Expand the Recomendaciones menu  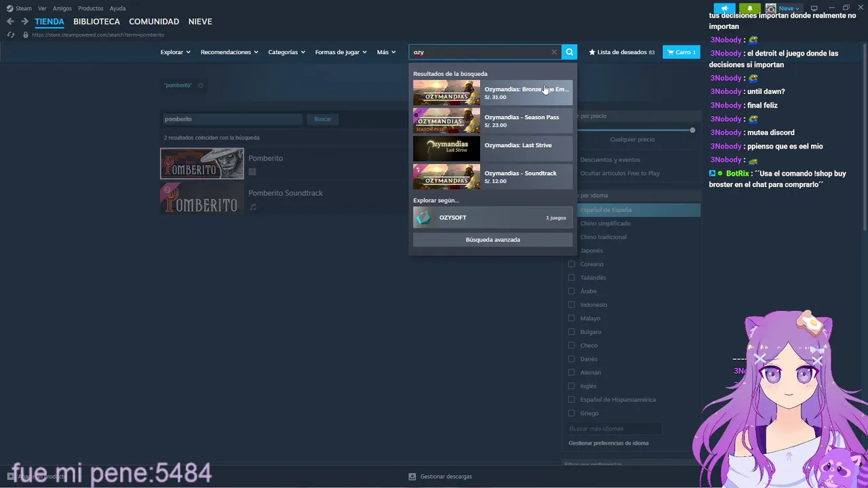click(229, 52)
